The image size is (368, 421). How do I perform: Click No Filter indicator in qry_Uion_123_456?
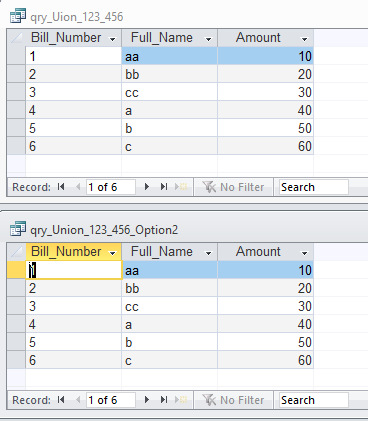[233, 187]
